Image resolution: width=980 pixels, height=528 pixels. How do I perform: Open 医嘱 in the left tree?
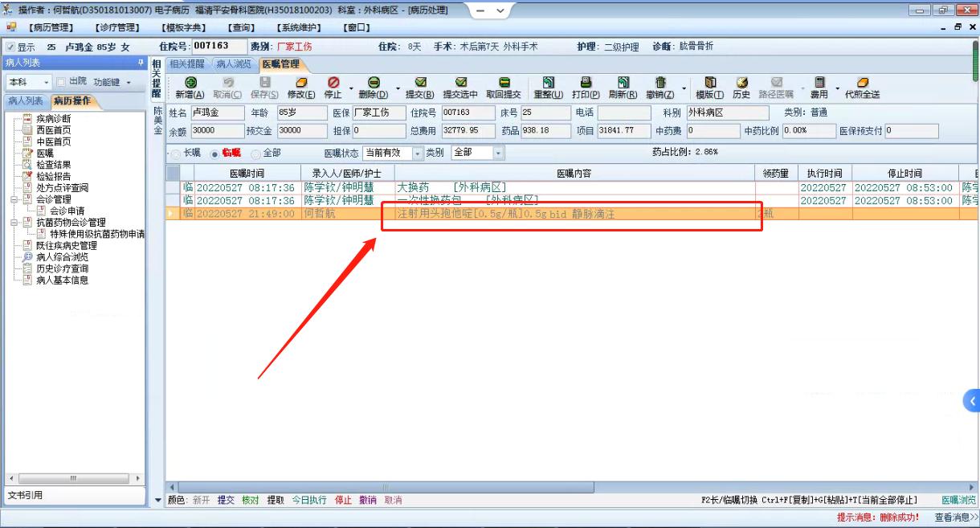click(45, 153)
